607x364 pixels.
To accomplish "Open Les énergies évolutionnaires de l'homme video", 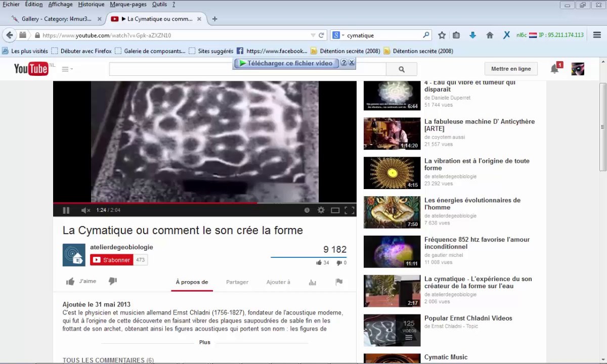I will 472,204.
